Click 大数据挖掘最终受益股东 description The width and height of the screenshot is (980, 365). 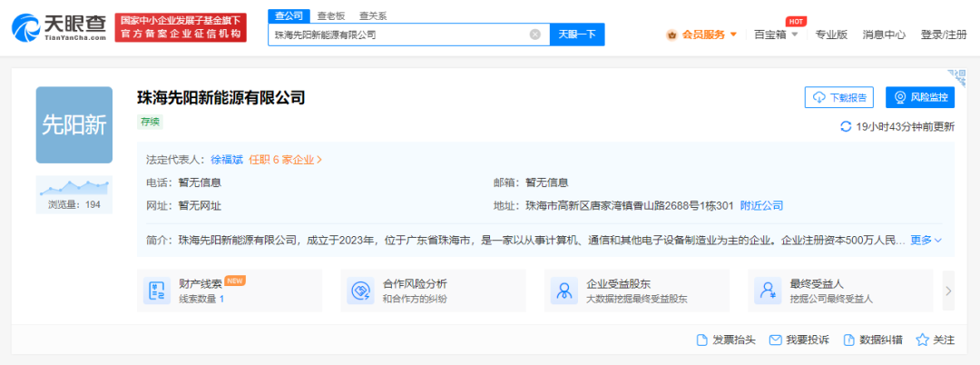pyautogui.click(x=637, y=299)
